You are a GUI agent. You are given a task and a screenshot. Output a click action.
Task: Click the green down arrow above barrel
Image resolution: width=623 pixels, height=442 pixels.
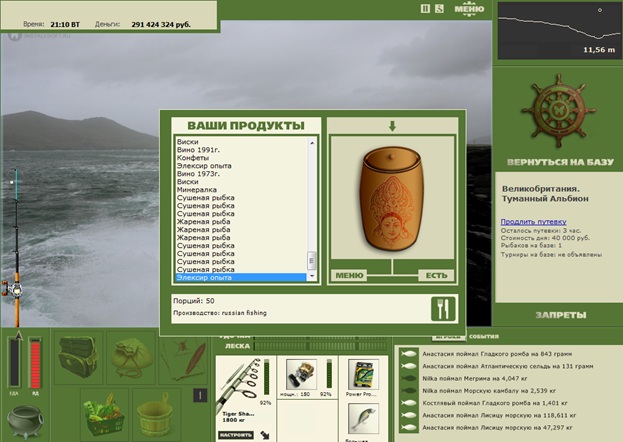392,126
